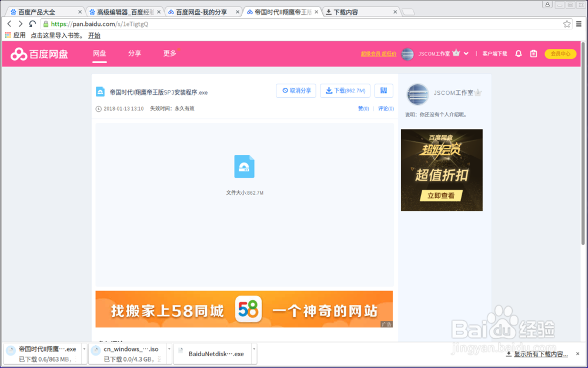
Task: Bookmark page with star icon
Action: click(x=567, y=24)
